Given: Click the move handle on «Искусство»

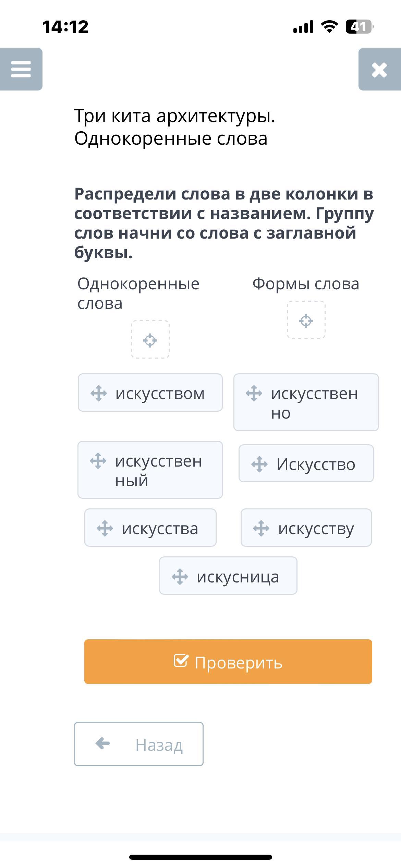Looking at the screenshot, I should point(259,464).
